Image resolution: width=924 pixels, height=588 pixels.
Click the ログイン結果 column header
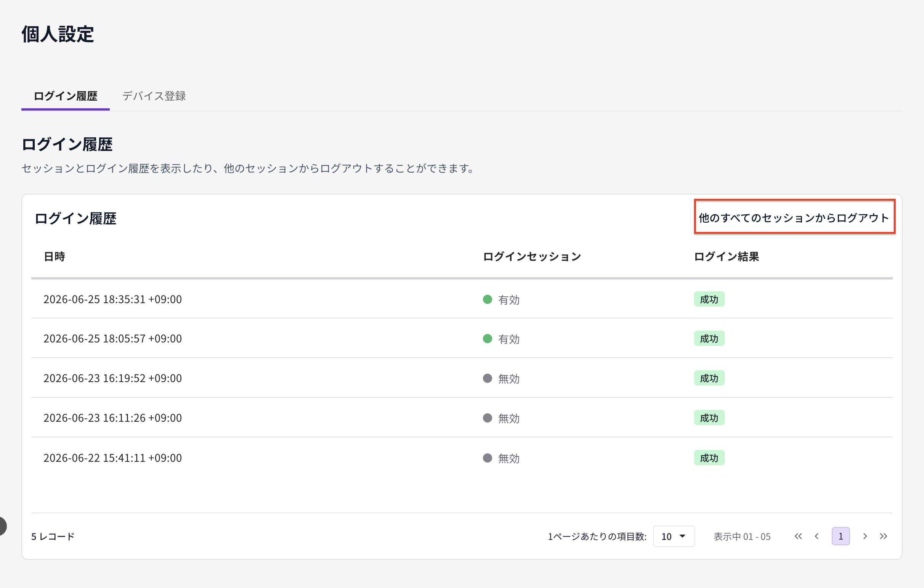pos(727,256)
